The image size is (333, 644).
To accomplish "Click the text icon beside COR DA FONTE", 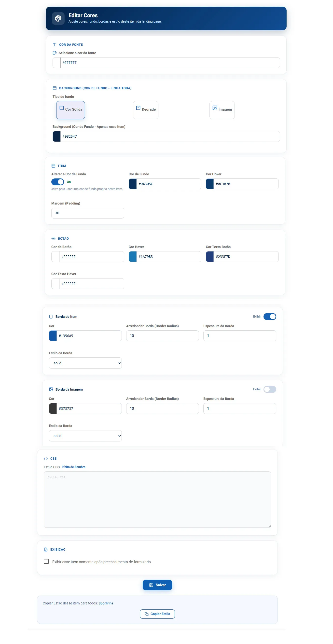I will coord(55,45).
